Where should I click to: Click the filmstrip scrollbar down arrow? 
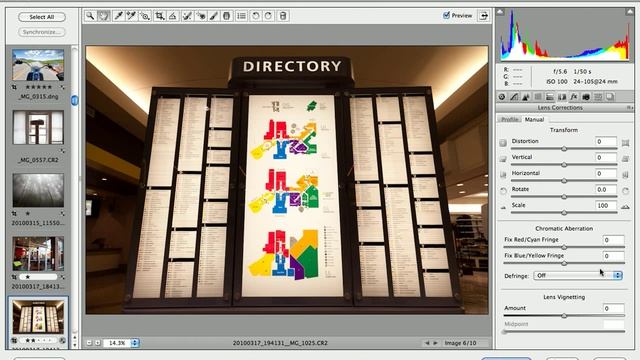[74, 345]
